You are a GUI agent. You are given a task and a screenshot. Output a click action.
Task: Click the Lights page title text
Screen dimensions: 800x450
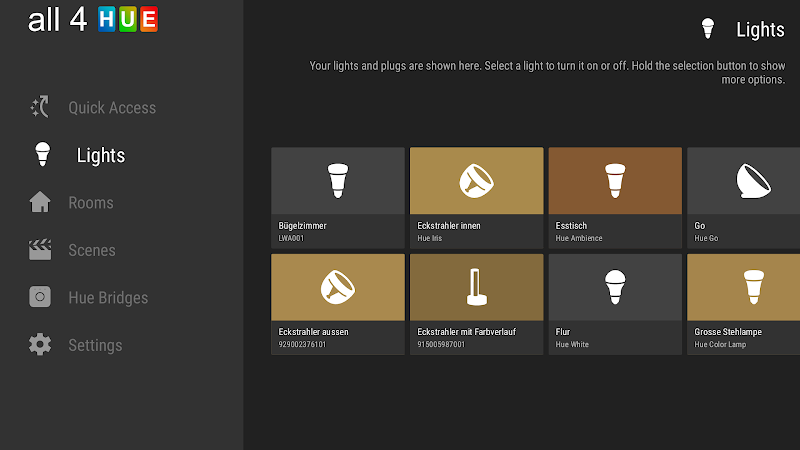[x=760, y=30]
